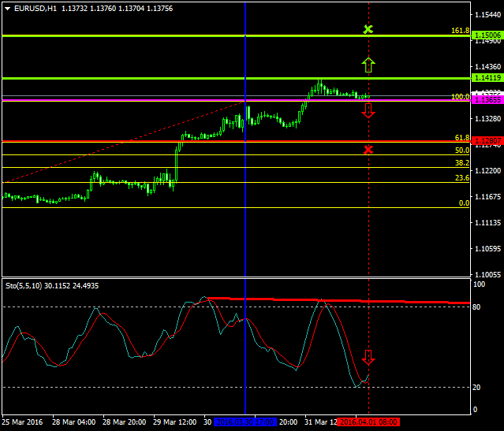Viewport: 504px width, 431px height.
Task: Click the Fibonacci 23.6 level label
Action: 463,178
